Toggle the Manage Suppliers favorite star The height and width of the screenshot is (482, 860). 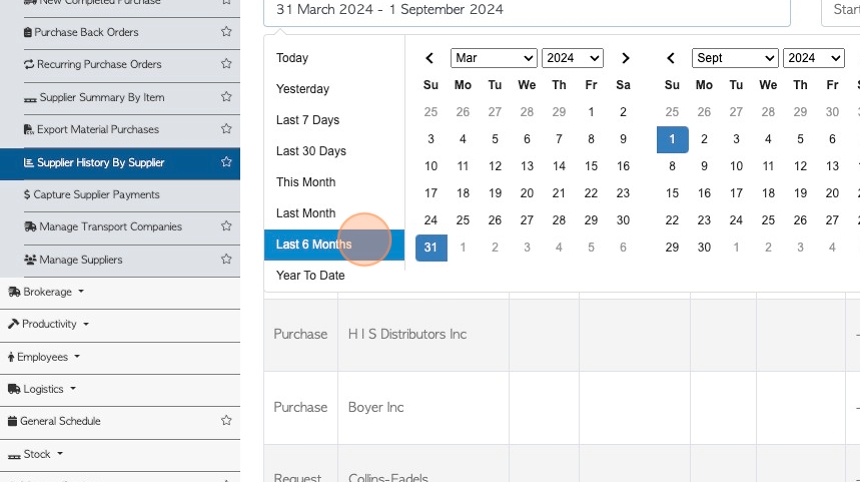point(226,259)
